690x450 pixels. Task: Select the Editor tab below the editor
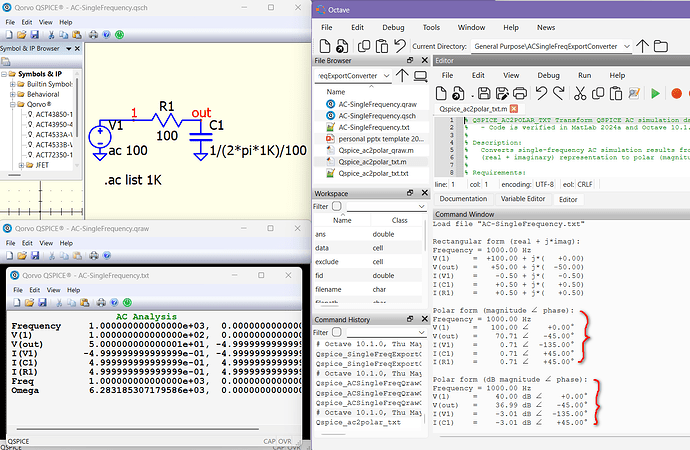point(568,199)
